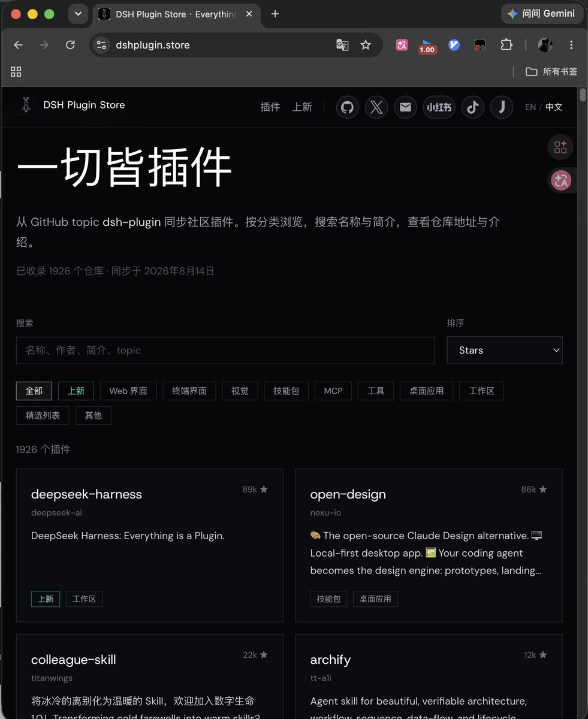This screenshot has height=719, width=588.
Task: Click the 1.00 badge extension icon
Action: [x=427, y=46]
